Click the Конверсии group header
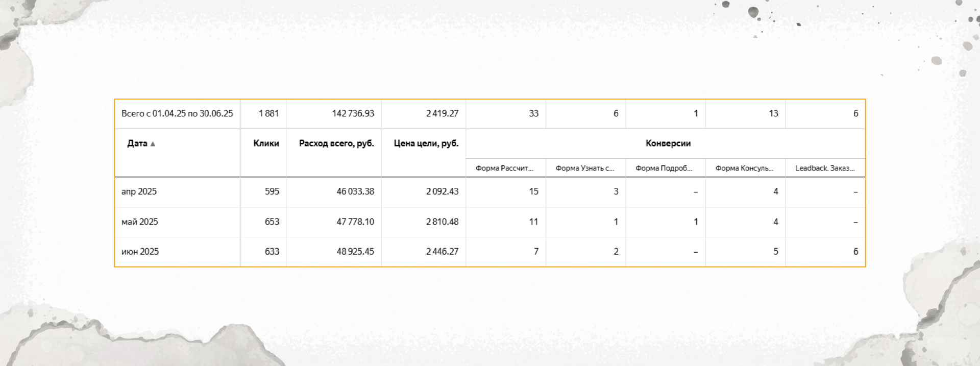The height and width of the screenshot is (366, 980). point(668,143)
